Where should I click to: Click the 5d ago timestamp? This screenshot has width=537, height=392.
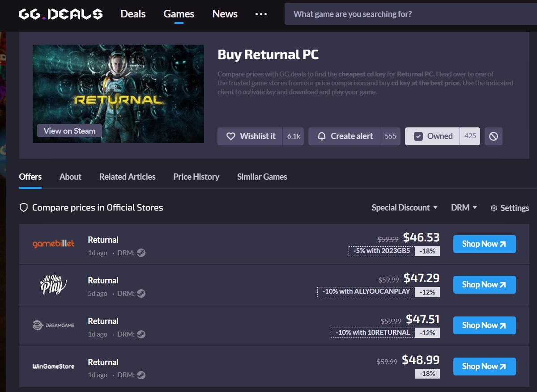pyautogui.click(x=98, y=294)
